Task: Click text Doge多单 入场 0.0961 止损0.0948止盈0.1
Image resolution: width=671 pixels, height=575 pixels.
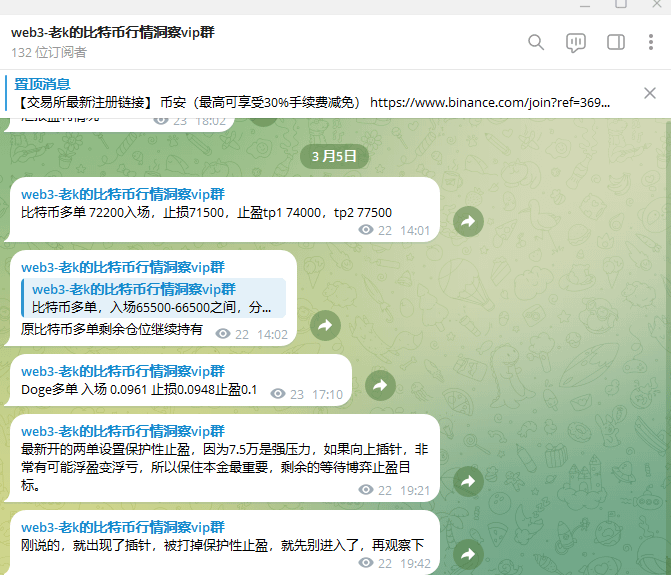Action: [139, 389]
